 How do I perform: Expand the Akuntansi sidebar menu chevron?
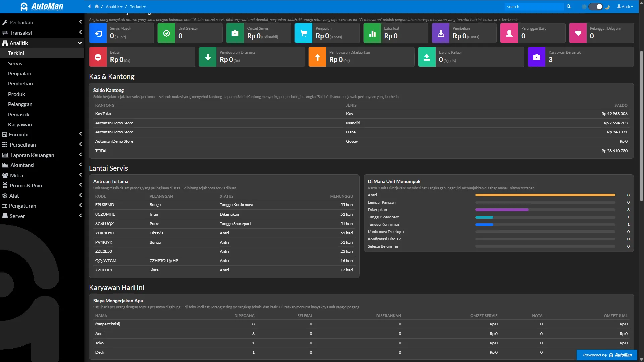click(80, 165)
